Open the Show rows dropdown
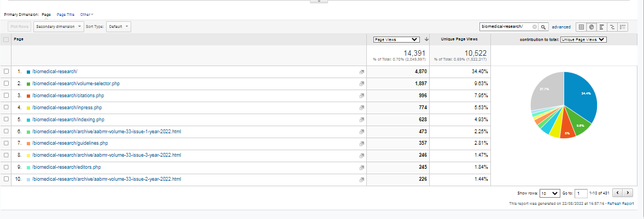 click(x=549, y=193)
